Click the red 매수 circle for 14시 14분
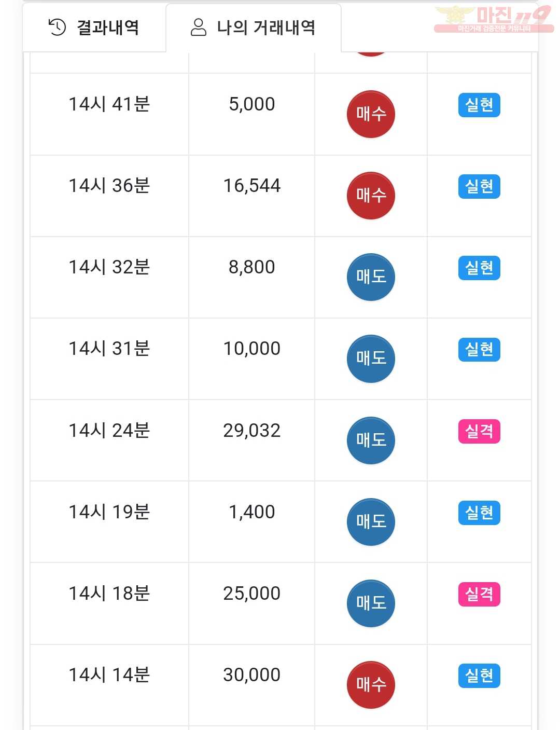The image size is (560, 730). tap(371, 685)
